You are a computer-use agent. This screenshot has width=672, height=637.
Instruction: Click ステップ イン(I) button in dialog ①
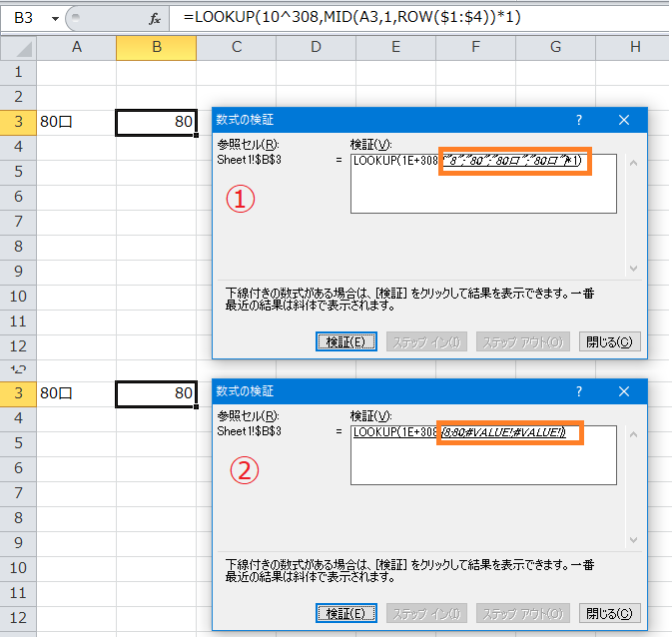[x=426, y=341]
